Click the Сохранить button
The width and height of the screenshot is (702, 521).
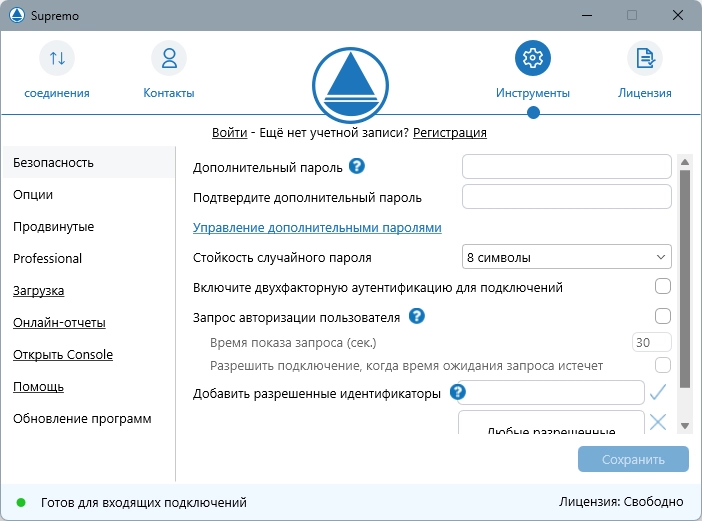click(633, 459)
